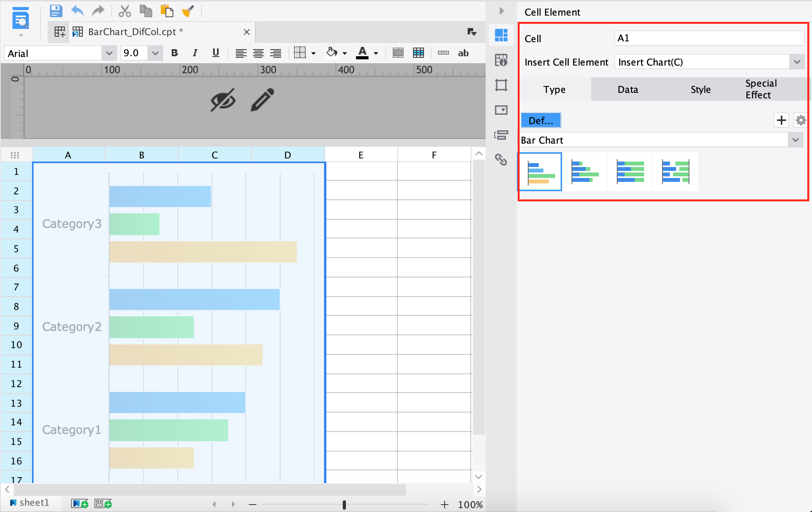812x512 pixels.
Task: Open the hyperlink panel in the right sidebar
Action: 501,160
